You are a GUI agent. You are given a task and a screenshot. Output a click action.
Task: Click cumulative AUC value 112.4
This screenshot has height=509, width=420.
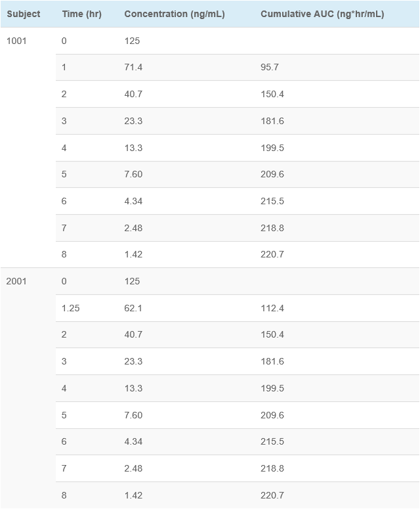click(x=272, y=308)
